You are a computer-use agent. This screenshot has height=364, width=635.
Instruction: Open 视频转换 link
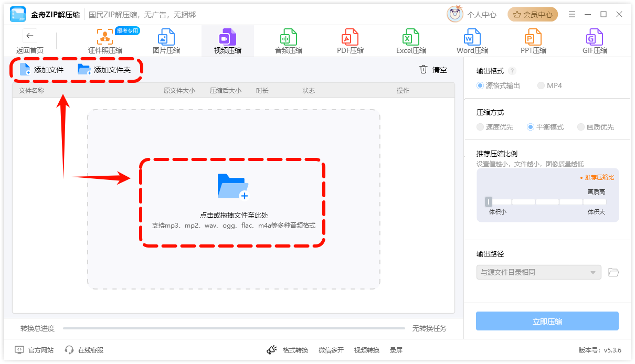coord(367,350)
